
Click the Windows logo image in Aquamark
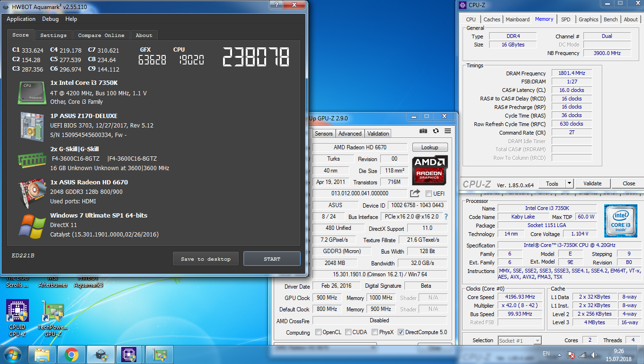coord(32,226)
